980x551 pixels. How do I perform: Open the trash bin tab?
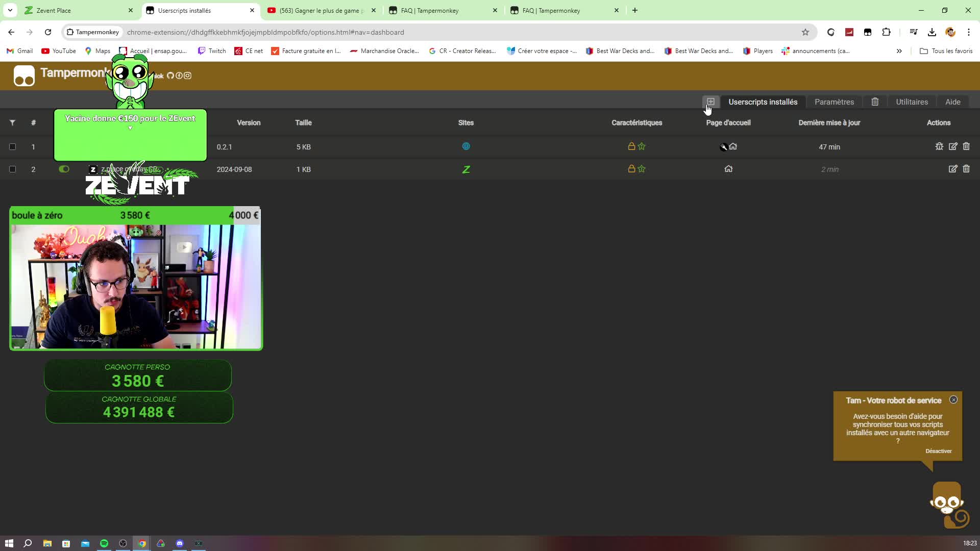(875, 102)
